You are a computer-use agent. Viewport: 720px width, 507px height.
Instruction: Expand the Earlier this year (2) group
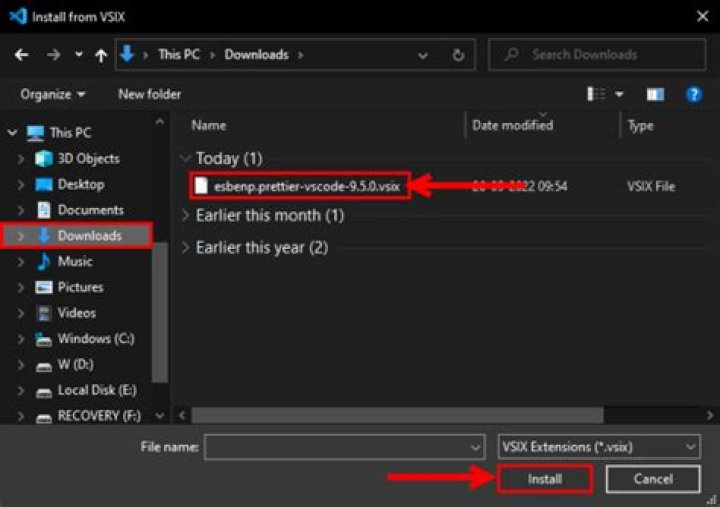[x=186, y=248]
